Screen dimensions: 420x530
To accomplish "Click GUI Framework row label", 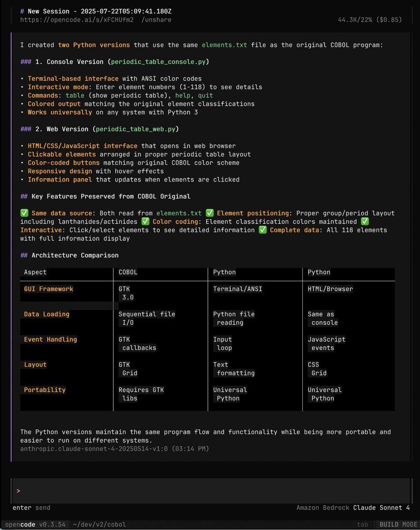I will tap(49, 289).
